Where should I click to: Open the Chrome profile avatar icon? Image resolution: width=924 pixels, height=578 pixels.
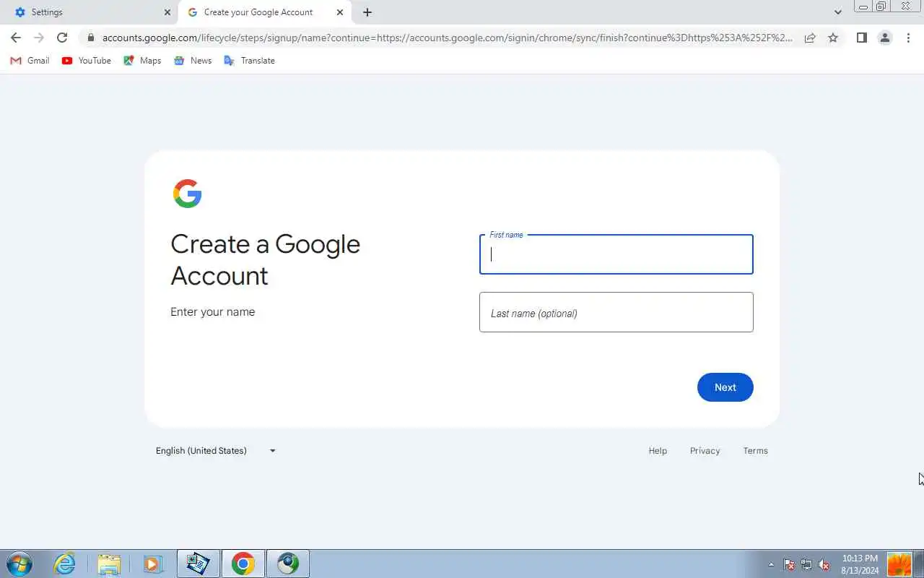pos(885,38)
